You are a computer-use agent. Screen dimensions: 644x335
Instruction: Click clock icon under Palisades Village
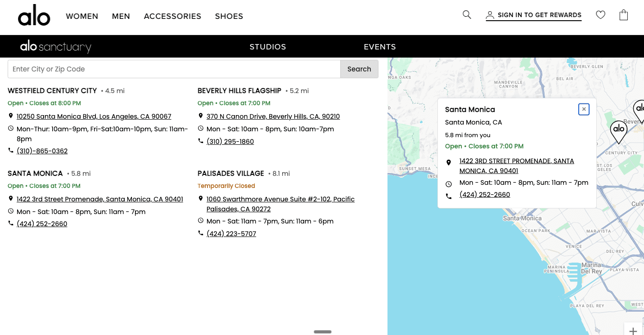click(201, 220)
